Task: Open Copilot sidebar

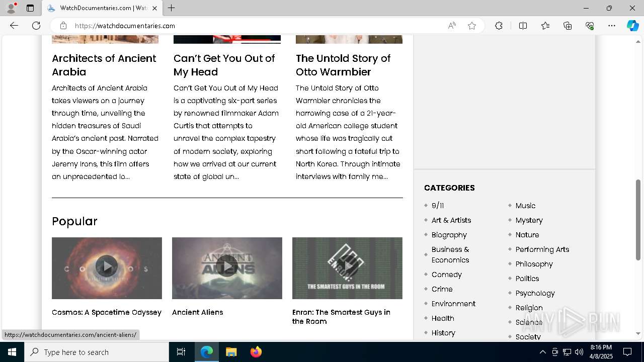Action: click(x=632, y=26)
